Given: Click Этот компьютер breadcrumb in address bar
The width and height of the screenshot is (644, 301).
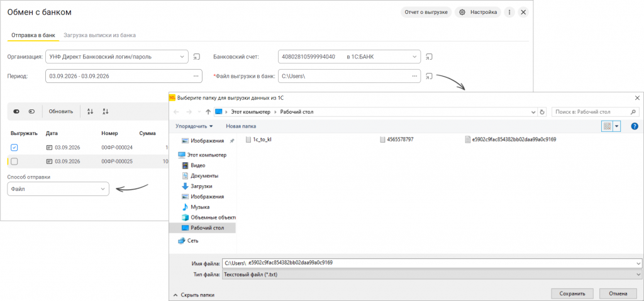Looking at the screenshot, I should (x=250, y=112).
